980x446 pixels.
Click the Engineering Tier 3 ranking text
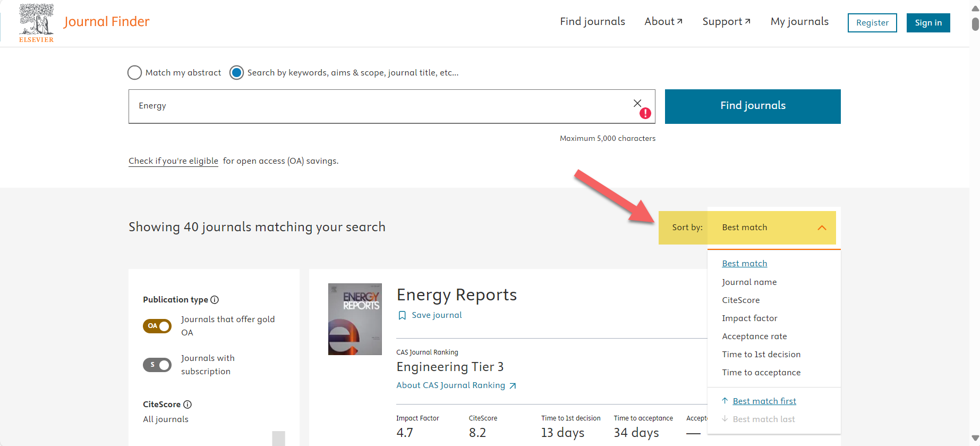tap(450, 367)
